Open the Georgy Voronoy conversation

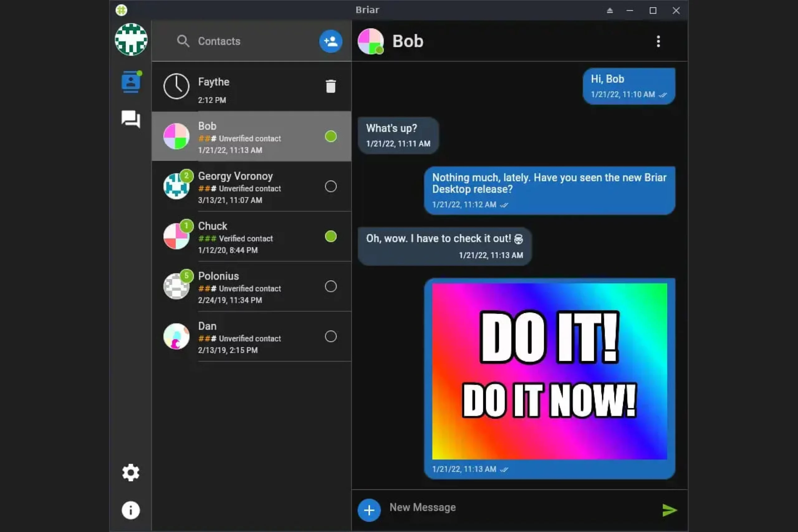click(251, 187)
